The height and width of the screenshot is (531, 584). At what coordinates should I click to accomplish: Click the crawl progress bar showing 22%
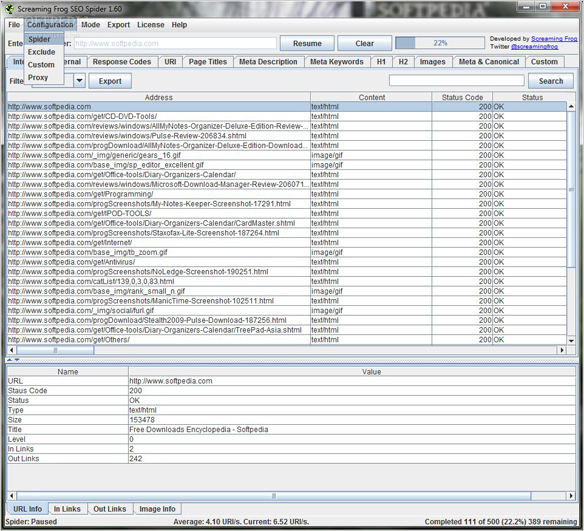[440, 43]
